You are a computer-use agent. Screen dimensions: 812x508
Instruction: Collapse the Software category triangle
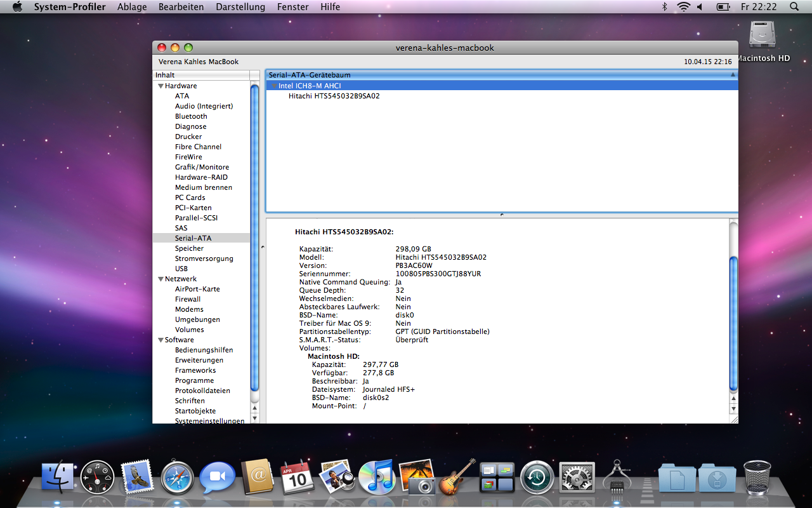(160, 340)
